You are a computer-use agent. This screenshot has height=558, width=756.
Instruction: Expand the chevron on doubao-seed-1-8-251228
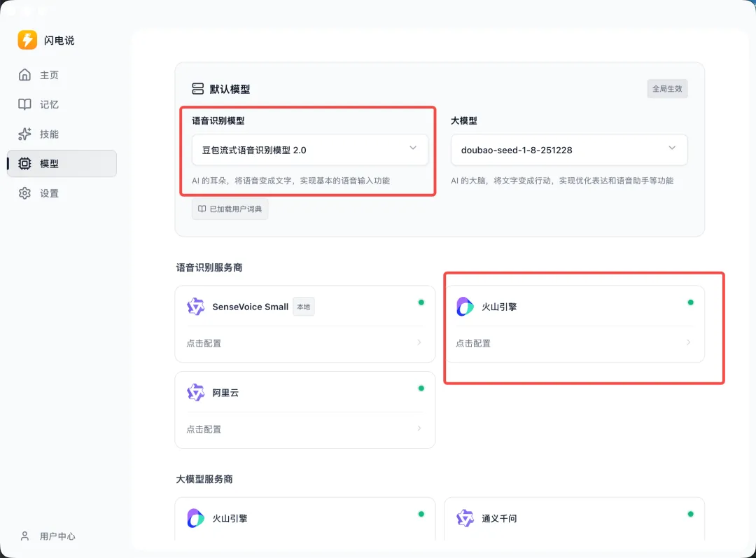(672, 148)
